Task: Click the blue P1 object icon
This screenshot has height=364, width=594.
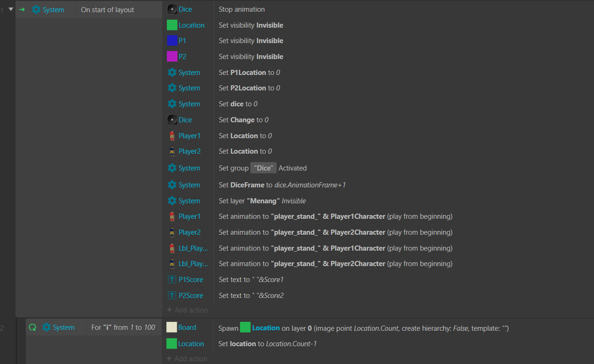Action: (x=172, y=41)
